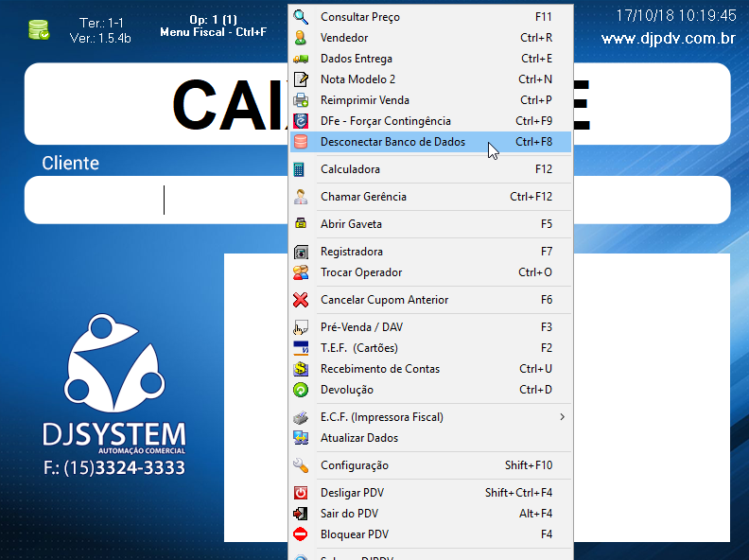Click the magnifier icon for Consultar Preço
Screen dimensions: 749x560
pos(301,17)
